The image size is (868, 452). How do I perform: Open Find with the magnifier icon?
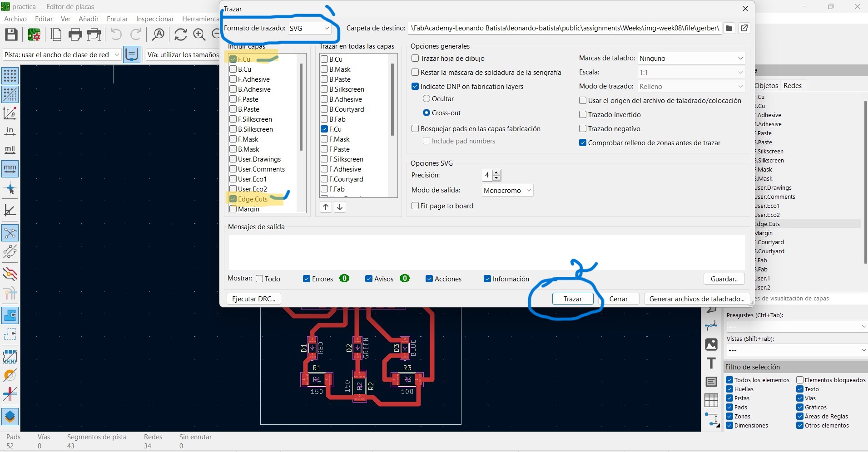click(158, 34)
